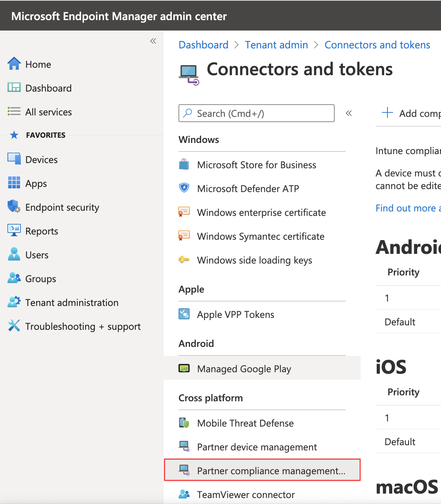The image size is (441, 504).
Task: Select the Apple VPP Tokens icon
Action: point(184,314)
